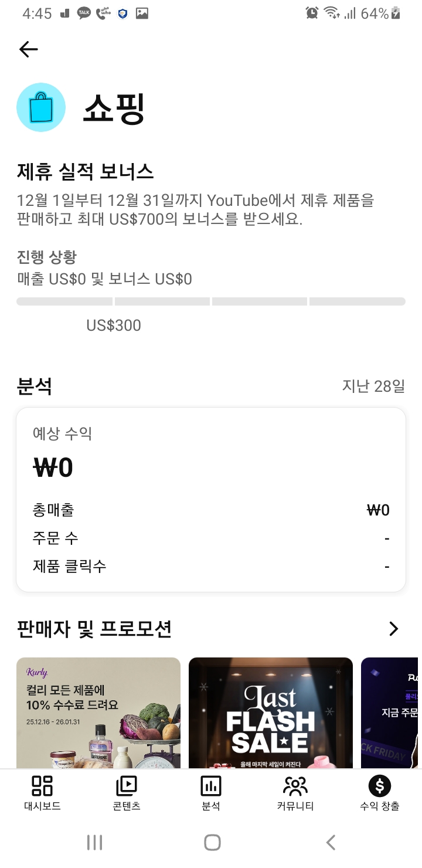Image resolution: width=422 pixels, height=868 pixels.
Task: Tap the blue shopping bag icon
Action: pos(41,107)
